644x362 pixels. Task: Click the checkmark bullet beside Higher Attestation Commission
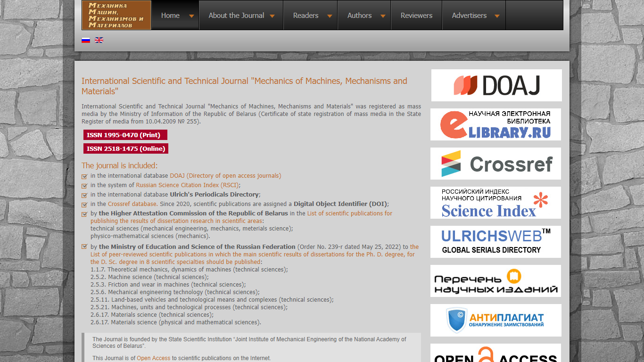[x=84, y=214]
